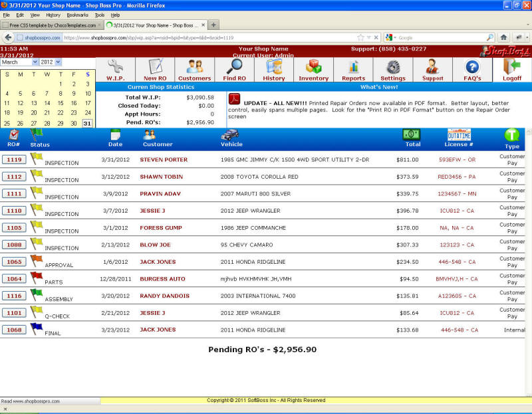Open the search engine dropdown arrow

pyautogui.click(x=395, y=38)
